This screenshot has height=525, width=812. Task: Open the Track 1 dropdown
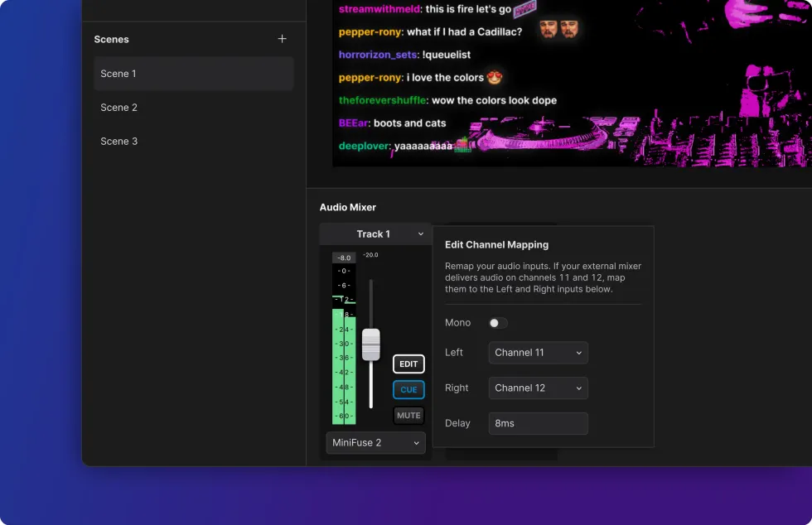click(x=375, y=234)
